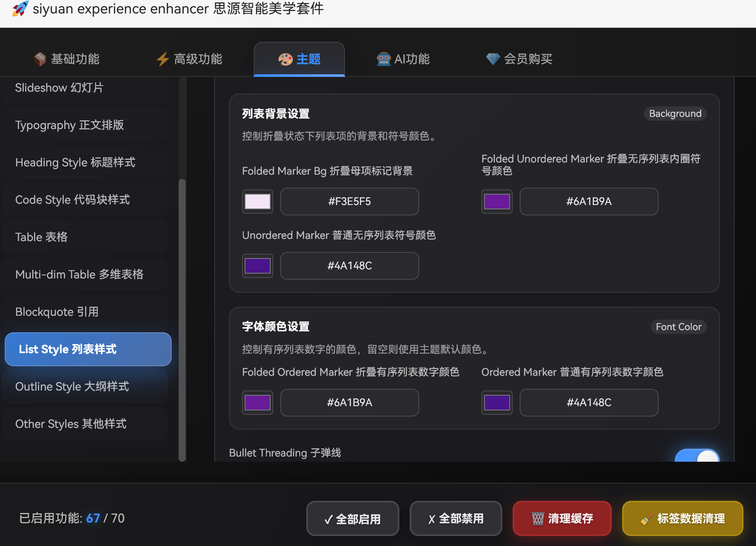Open Slideshow 幻灯片 settings
The height and width of the screenshot is (546, 756).
click(86, 88)
